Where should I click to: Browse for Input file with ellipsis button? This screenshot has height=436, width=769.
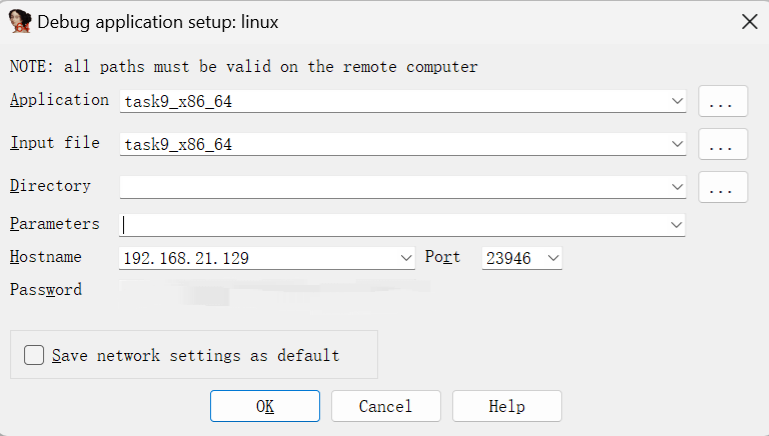coord(722,144)
